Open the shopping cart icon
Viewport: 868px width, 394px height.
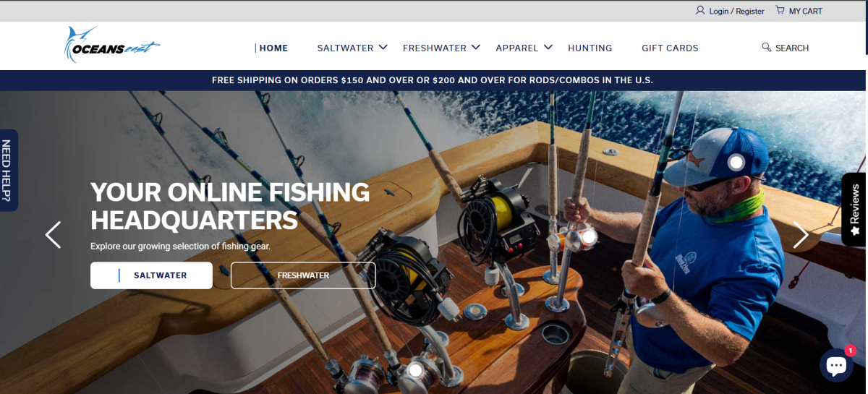tap(780, 10)
